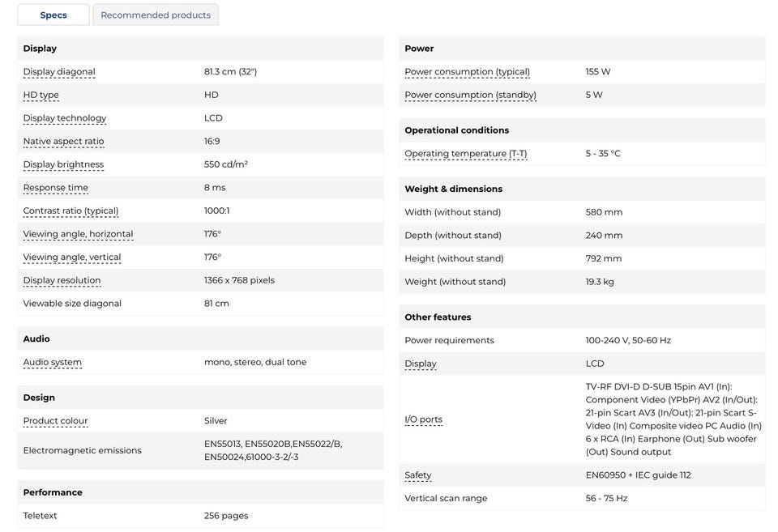Click Display label under Other features
This screenshot has width=778, height=532.
(420, 364)
